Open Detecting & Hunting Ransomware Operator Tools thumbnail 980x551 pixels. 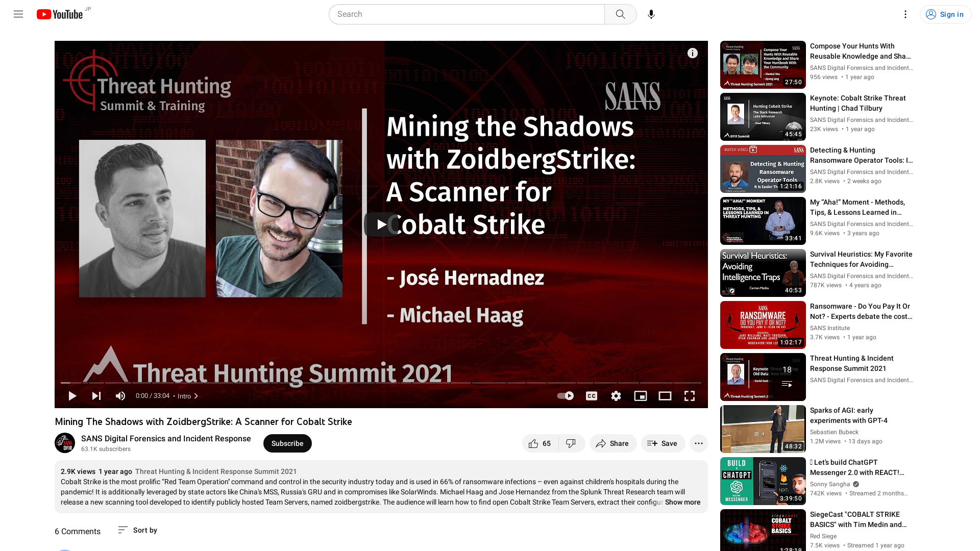tap(763, 169)
